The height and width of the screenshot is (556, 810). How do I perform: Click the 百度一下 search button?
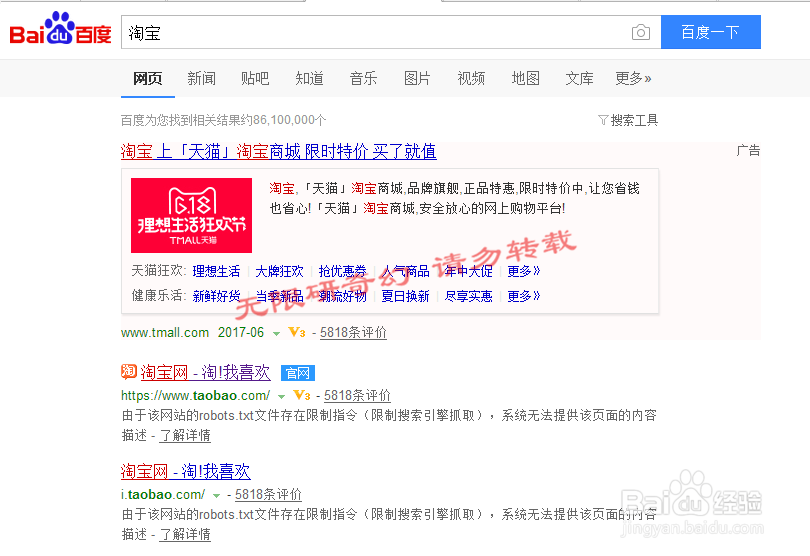click(711, 32)
